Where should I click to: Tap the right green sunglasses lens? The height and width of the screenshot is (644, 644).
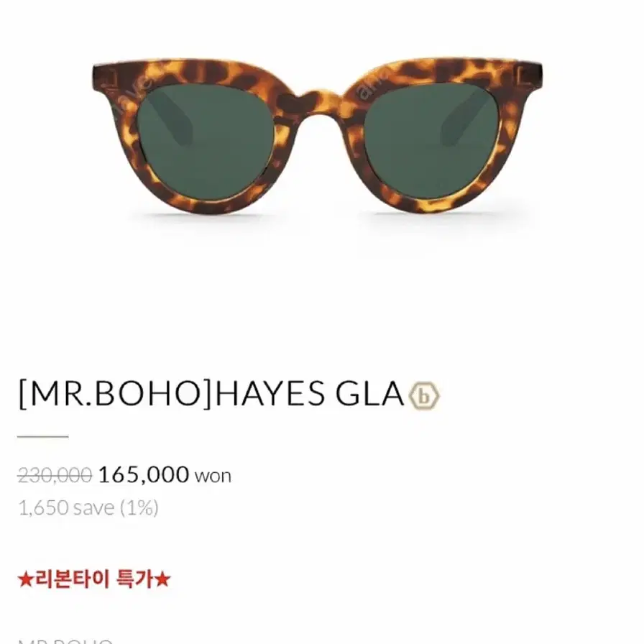click(x=431, y=140)
